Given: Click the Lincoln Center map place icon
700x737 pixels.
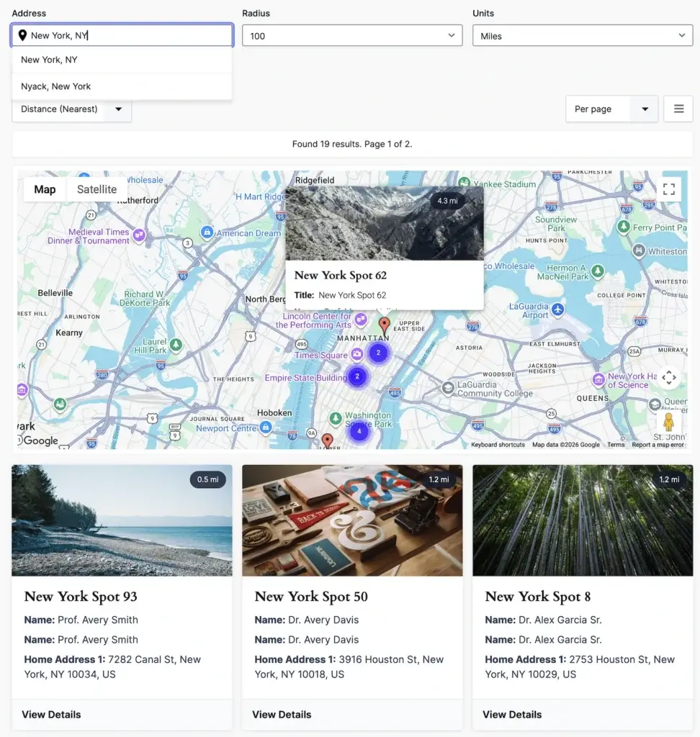Looking at the screenshot, I should point(361,320).
